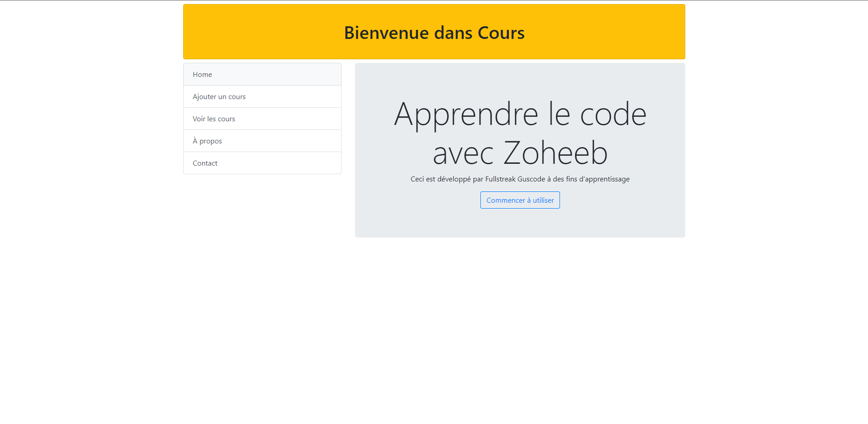Open the Home sidebar item
Screen dimensions: 868x424
click(x=202, y=75)
